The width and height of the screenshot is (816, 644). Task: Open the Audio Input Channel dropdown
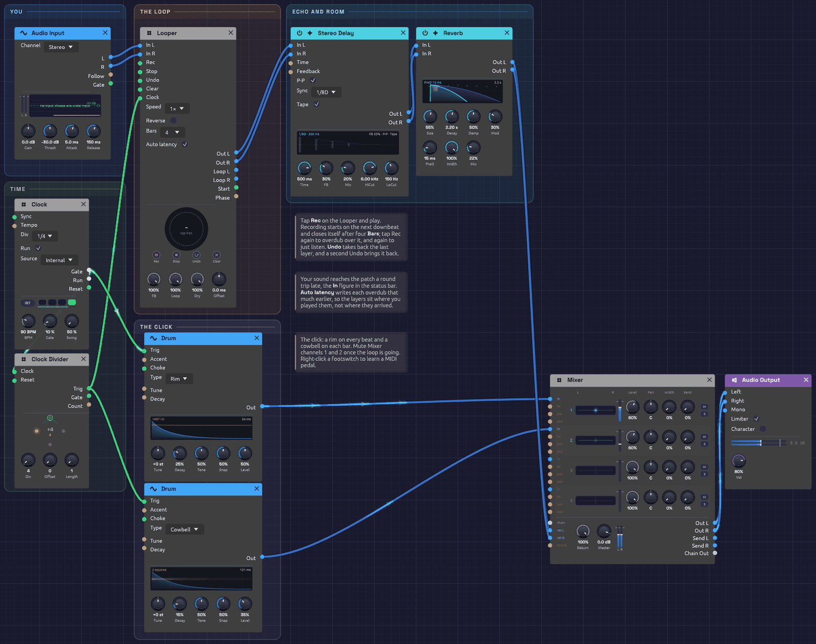(x=61, y=47)
